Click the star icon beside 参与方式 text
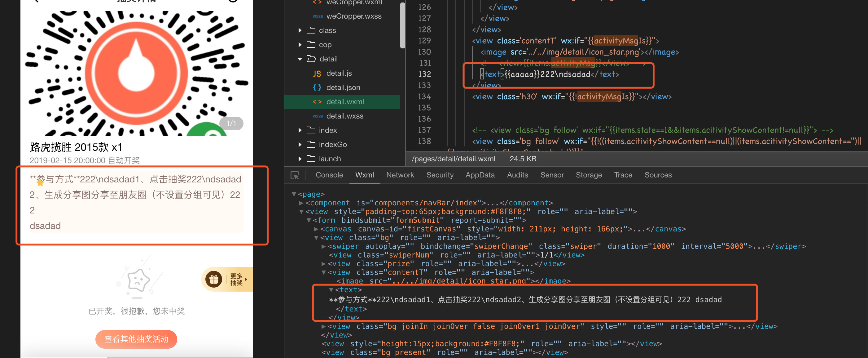The width and height of the screenshot is (868, 358). tap(40, 182)
